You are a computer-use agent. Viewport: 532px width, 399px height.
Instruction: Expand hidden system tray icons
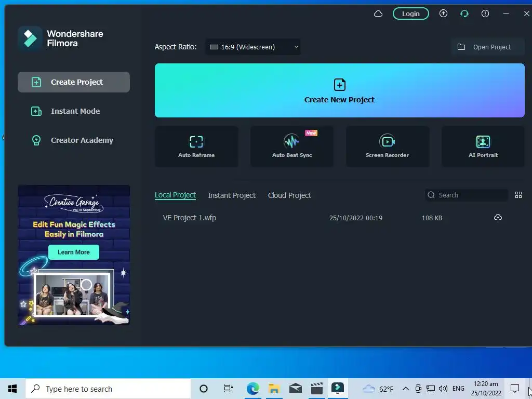(405, 389)
